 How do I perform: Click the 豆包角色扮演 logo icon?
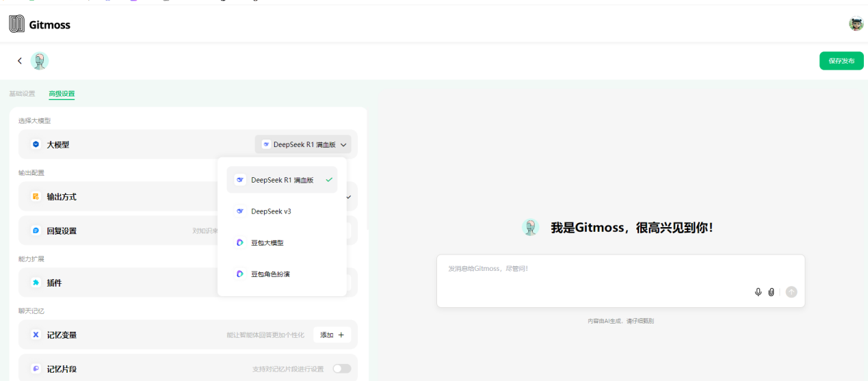point(240,274)
